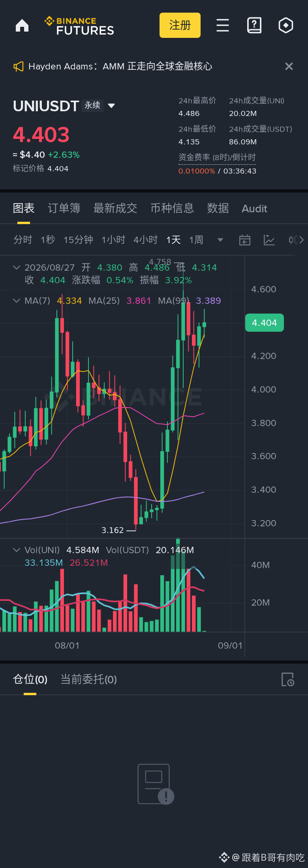Collapse the OHLC info row chevron
308x868 pixels.
pyautogui.click(x=17, y=268)
